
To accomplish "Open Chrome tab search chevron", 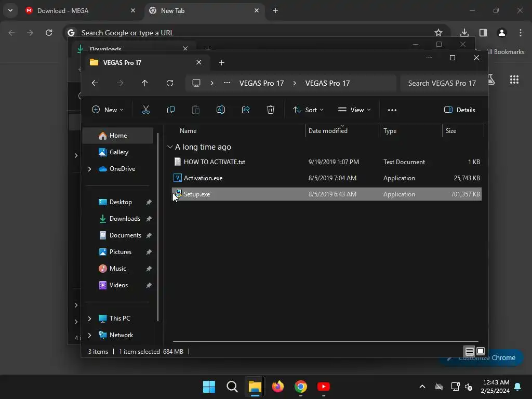I will [10, 10].
